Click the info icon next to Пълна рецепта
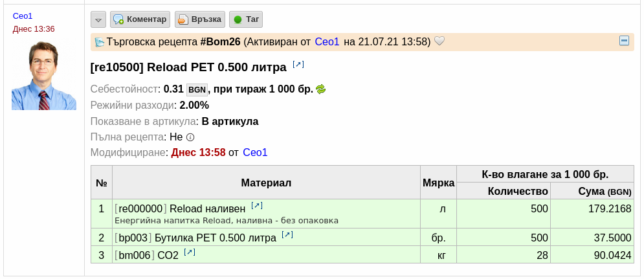This screenshot has height=279, width=644. 190,137
